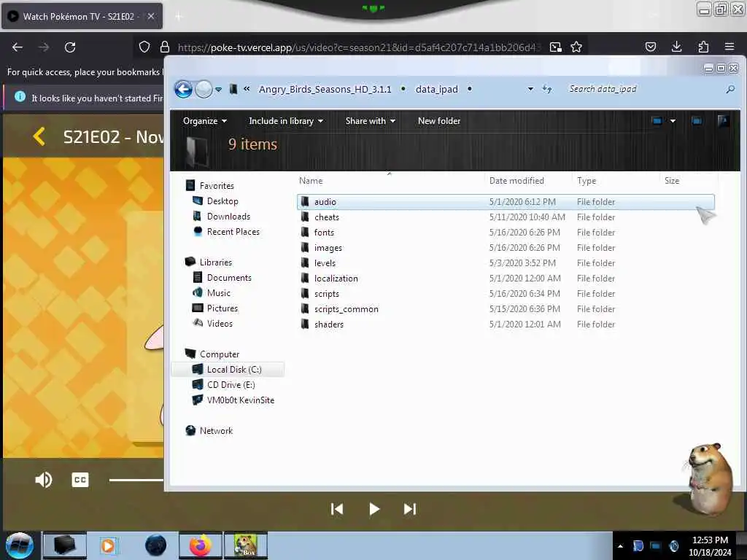Select the scripts folder
Image resolution: width=747 pixels, height=560 pixels.
tap(506, 294)
